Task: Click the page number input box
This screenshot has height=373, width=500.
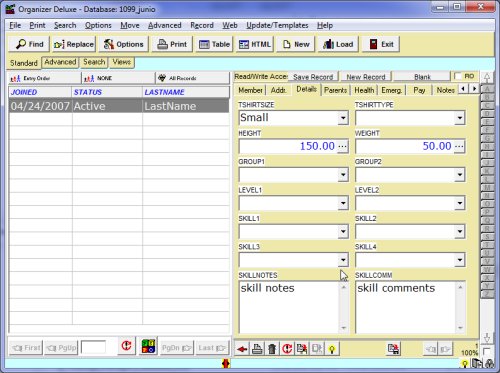Action: tap(93, 347)
